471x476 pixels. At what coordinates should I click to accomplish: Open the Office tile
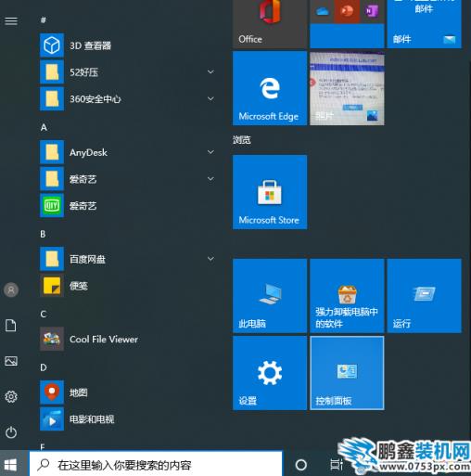[270, 24]
